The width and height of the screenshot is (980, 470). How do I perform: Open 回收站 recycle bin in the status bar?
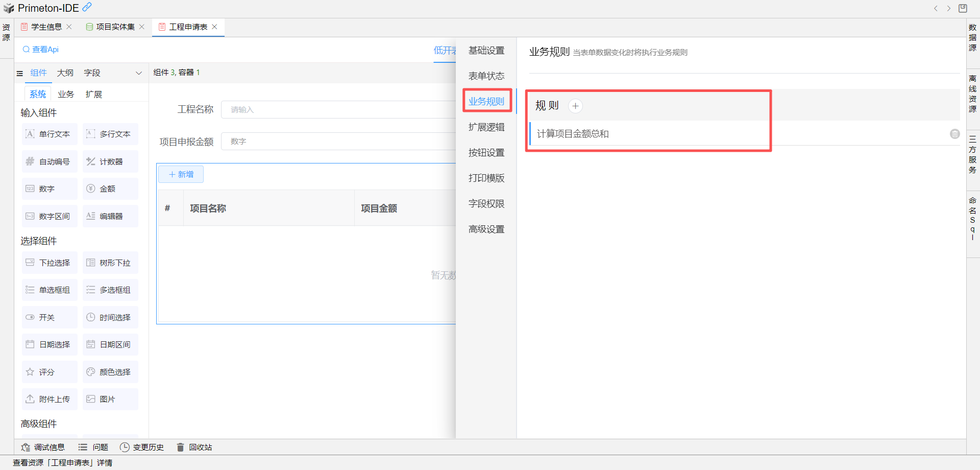click(x=194, y=447)
